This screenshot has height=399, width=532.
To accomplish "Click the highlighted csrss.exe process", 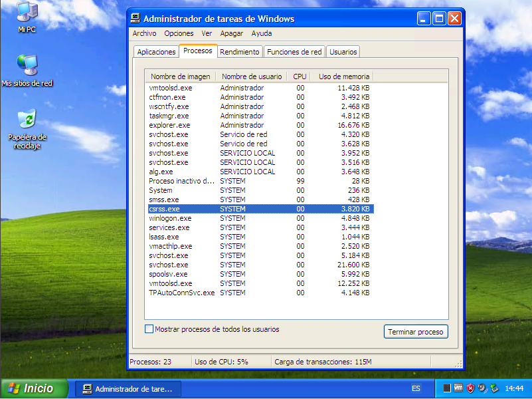I will pos(260,209).
